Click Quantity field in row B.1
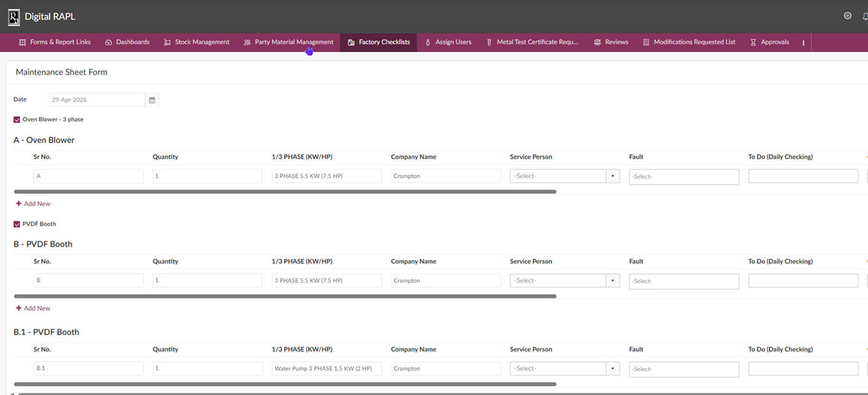This screenshot has width=868, height=395. (207, 369)
